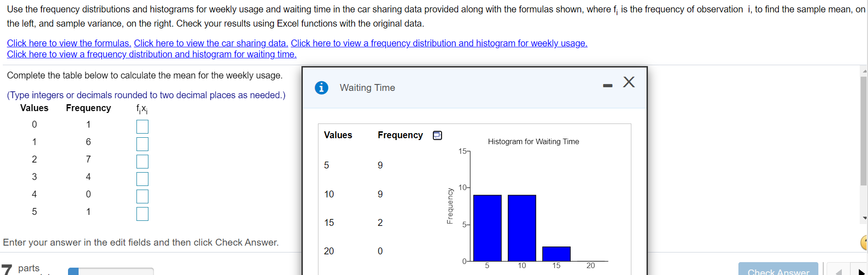
Task: Open the car sharing data link
Action: pos(211,43)
